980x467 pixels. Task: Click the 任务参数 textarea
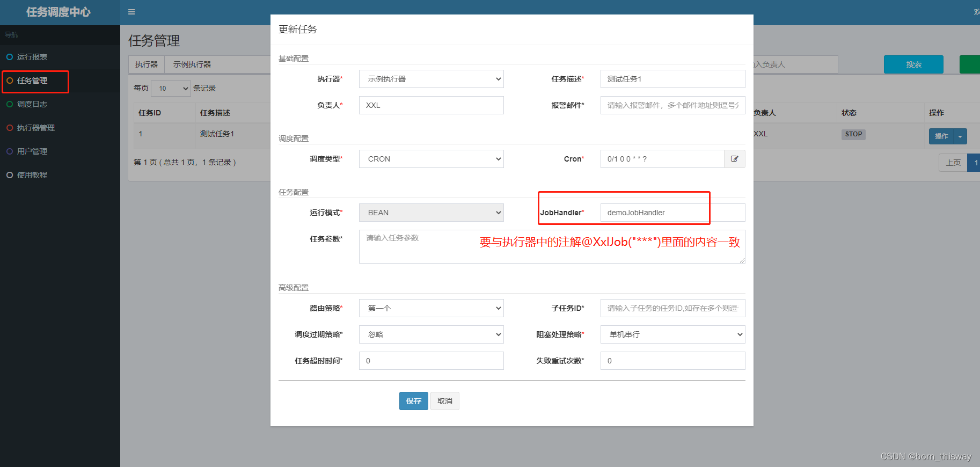[x=552, y=247]
